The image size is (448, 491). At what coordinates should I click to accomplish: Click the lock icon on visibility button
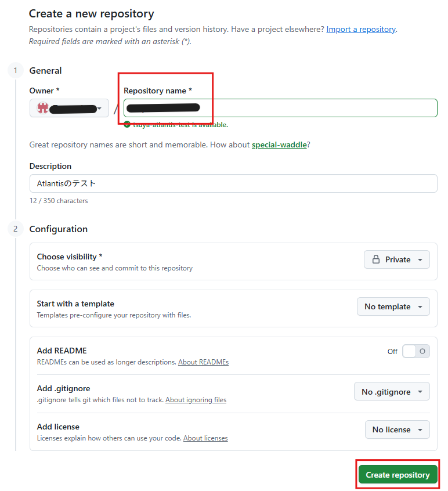coord(376,259)
